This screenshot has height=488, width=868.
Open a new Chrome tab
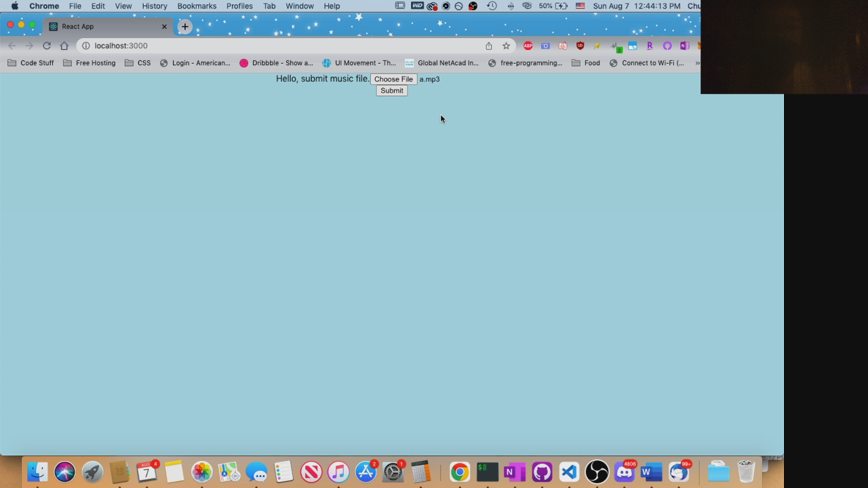click(184, 26)
